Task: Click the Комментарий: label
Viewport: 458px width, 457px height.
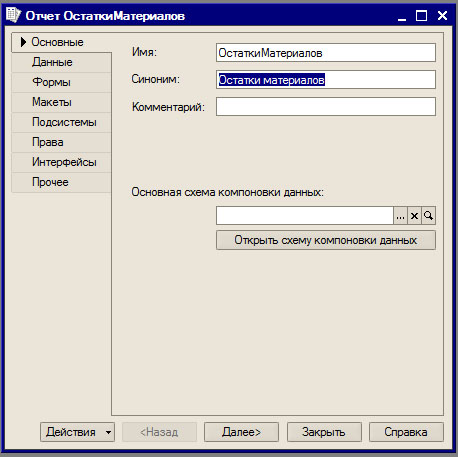Action: pos(168,107)
